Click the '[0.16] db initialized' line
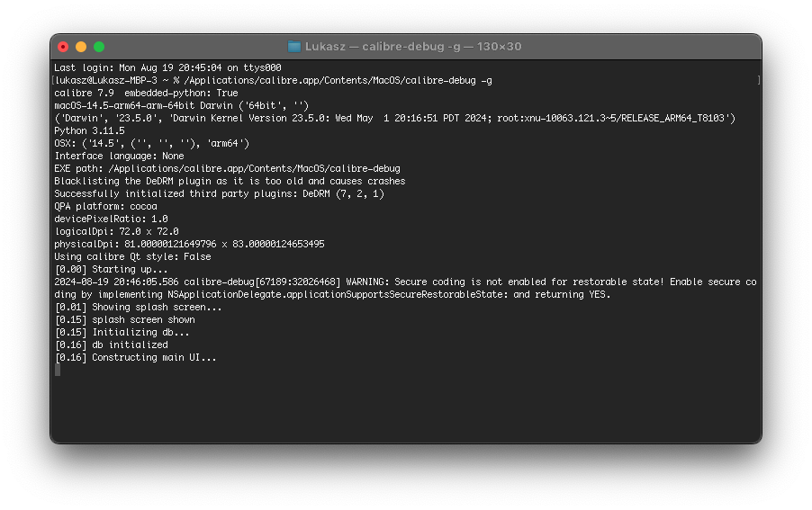812x510 pixels. click(111, 344)
